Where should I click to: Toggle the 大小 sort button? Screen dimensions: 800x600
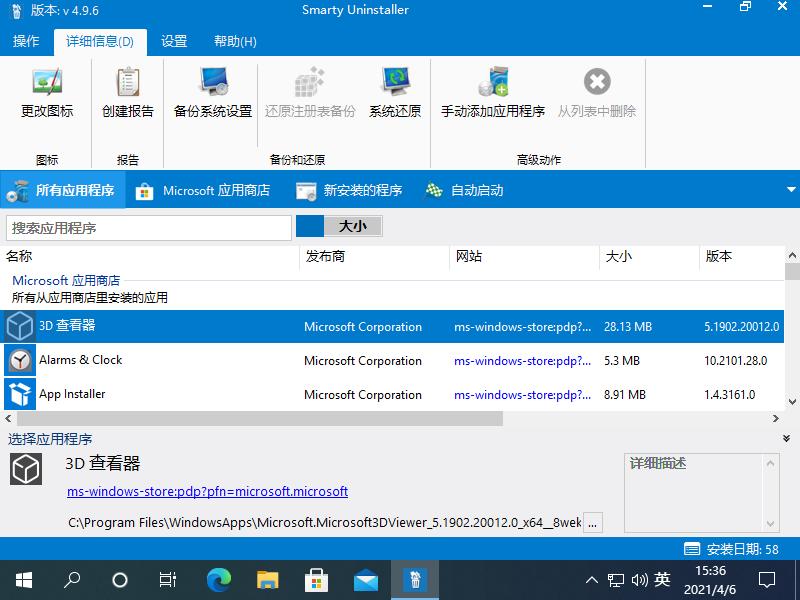point(353,227)
